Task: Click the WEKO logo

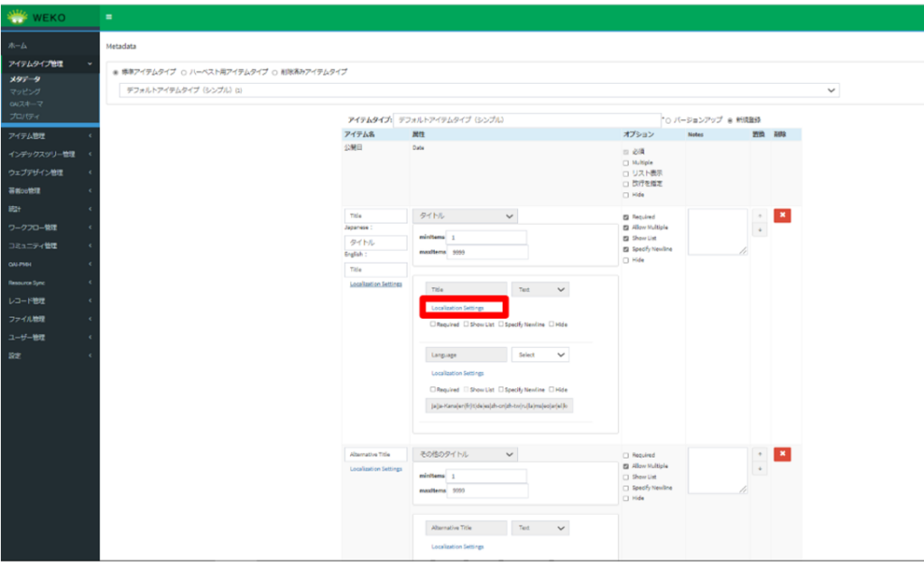Action: [x=40, y=16]
